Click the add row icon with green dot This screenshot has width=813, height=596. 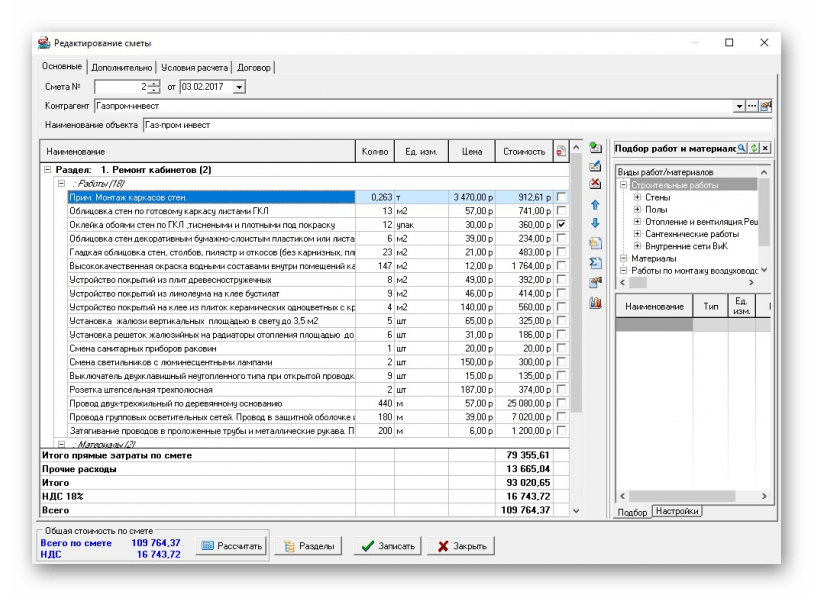(595, 148)
